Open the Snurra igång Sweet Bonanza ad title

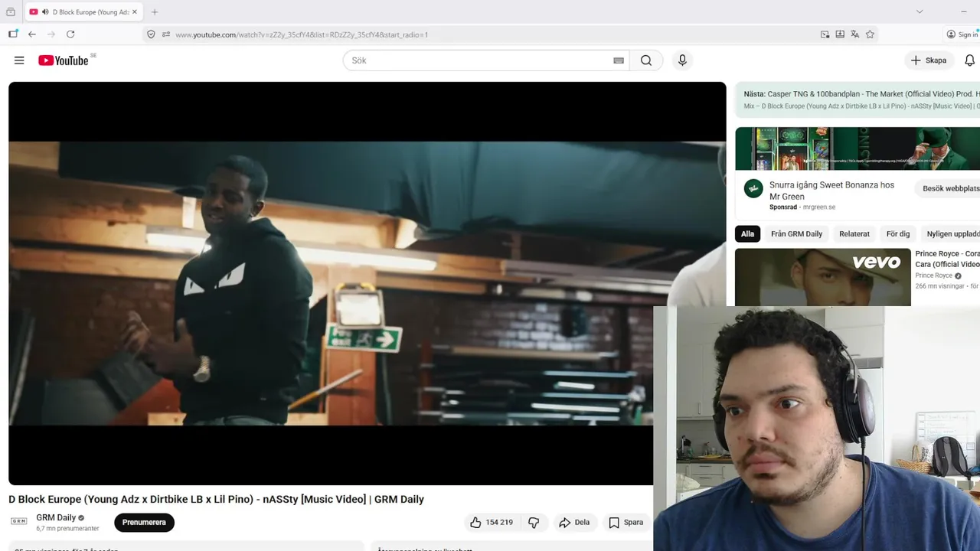(x=831, y=191)
